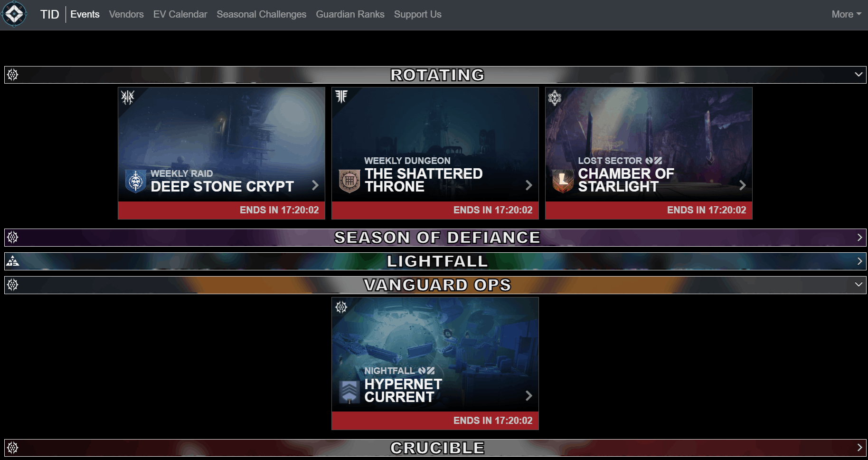Image resolution: width=868 pixels, height=460 pixels.
Task: Open the Vendors page
Action: [126, 14]
